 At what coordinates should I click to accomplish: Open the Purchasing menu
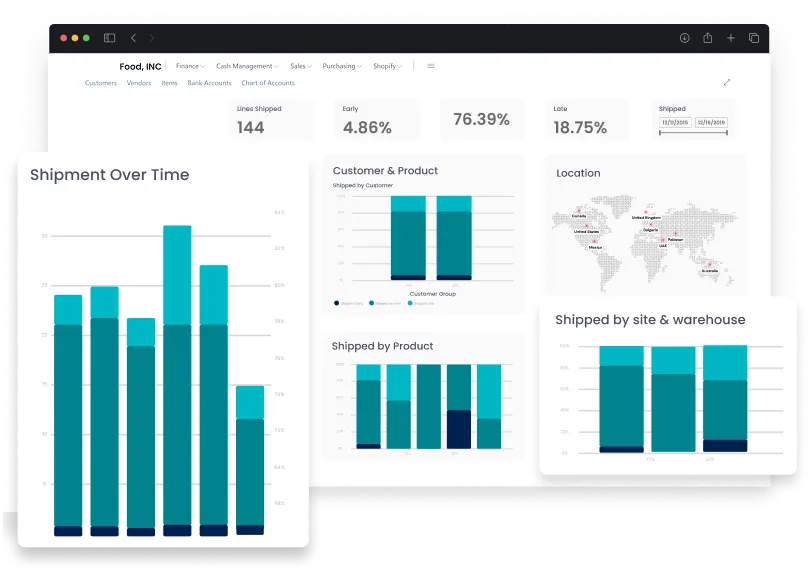340,64
